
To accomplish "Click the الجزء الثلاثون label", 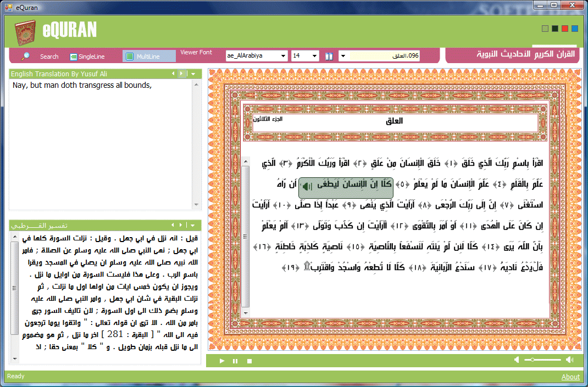I will click(x=268, y=119).
